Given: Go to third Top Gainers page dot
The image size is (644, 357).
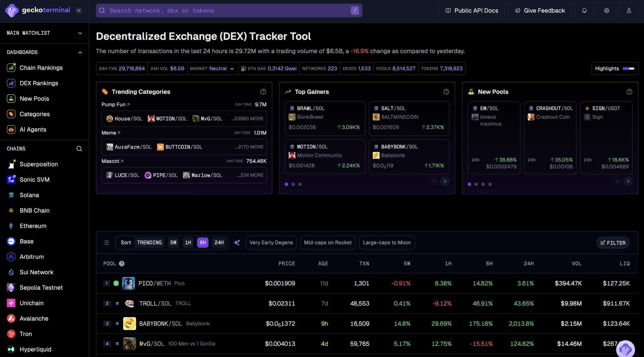Looking at the screenshot, I should pos(300,184).
